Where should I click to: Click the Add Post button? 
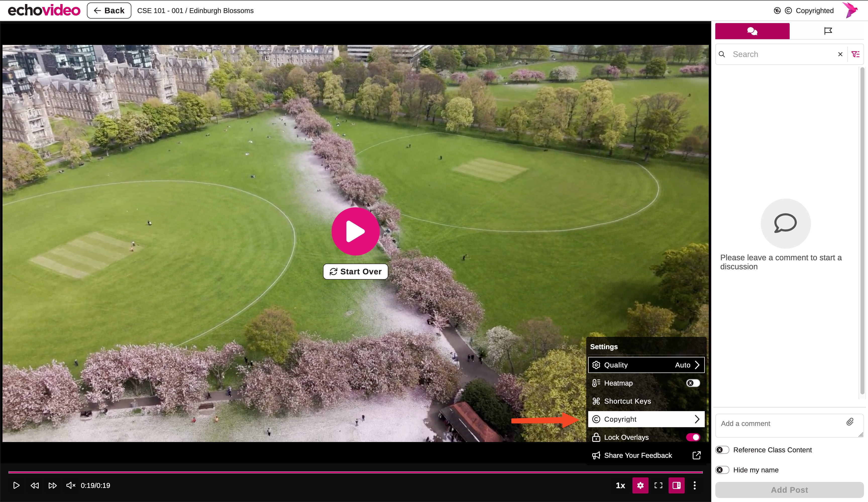tap(789, 490)
